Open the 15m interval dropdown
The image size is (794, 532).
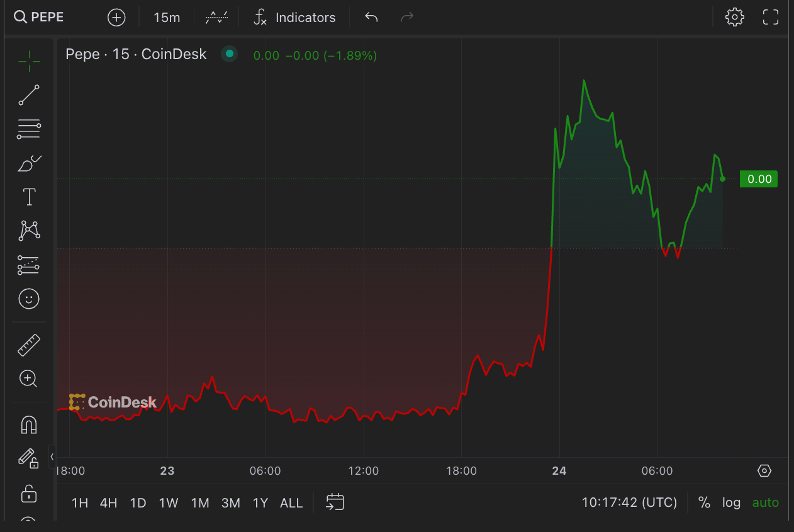coord(166,17)
